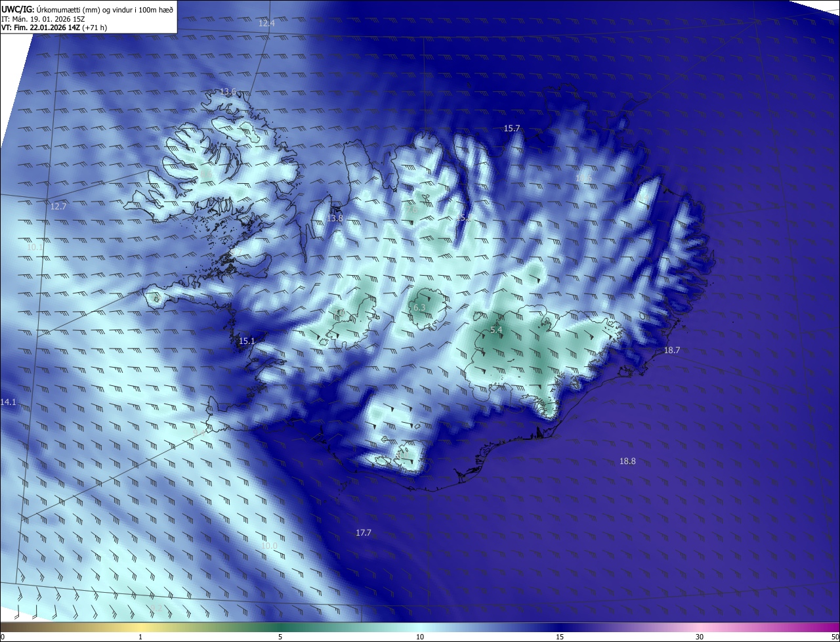Click the 13.8 value label
Image resolution: width=840 pixels, height=642 pixels.
click(335, 218)
